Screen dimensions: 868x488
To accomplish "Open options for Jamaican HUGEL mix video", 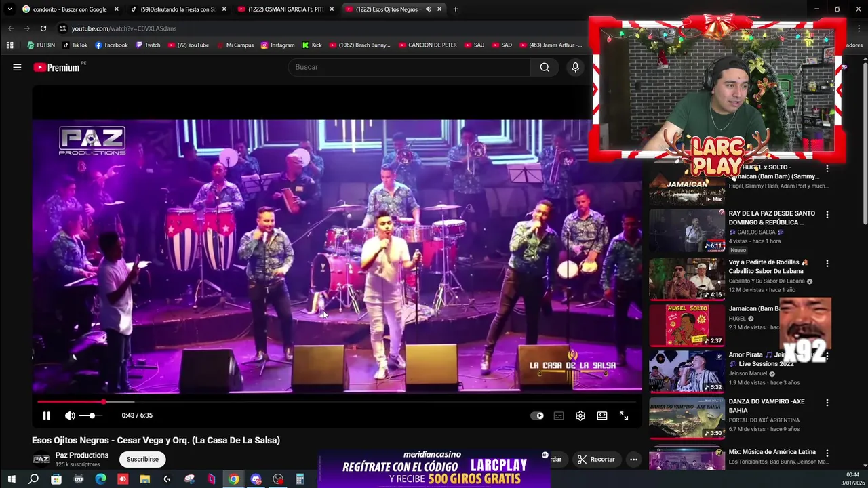I will point(827,168).
